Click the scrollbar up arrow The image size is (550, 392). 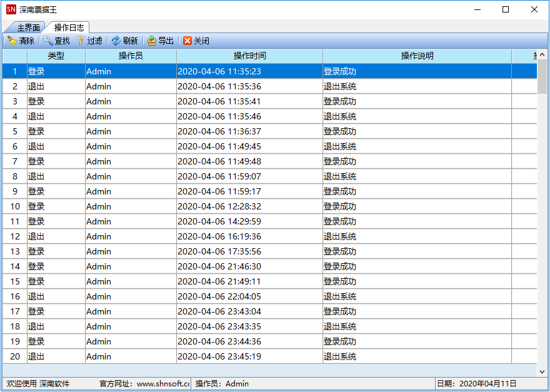(x=542, y=55)
